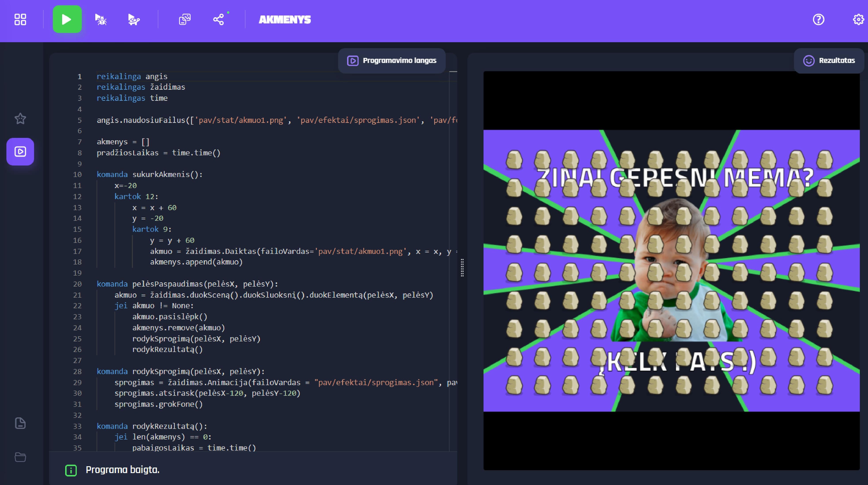Click 'komanda sukurkAkmenis():' on line 10

point(150,175)
